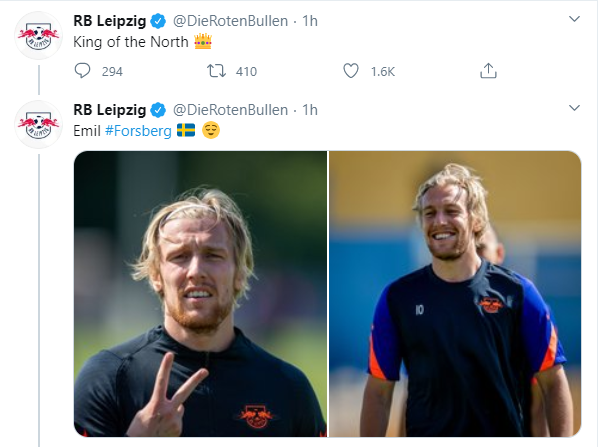Click share icon on first tweet
This screenshot has height=447, width=600.
coord(488,71)
